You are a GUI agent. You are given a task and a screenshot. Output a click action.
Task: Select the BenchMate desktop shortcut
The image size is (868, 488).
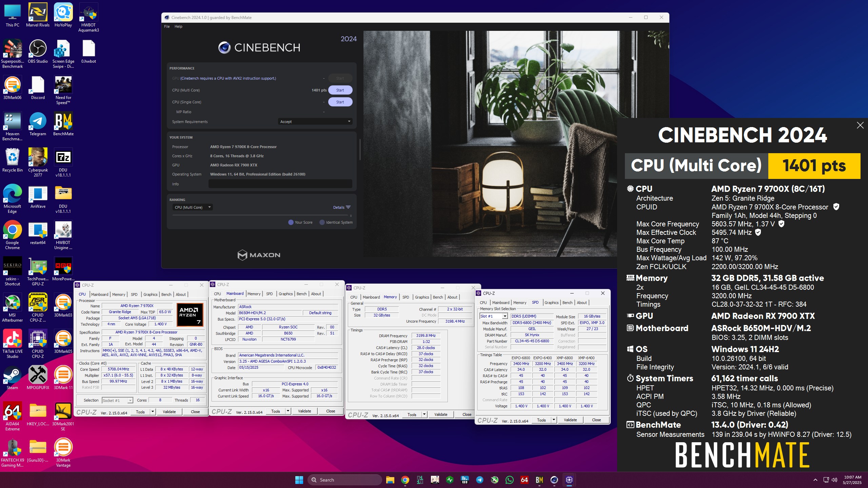pyautogui.click(x=63, y=124)
